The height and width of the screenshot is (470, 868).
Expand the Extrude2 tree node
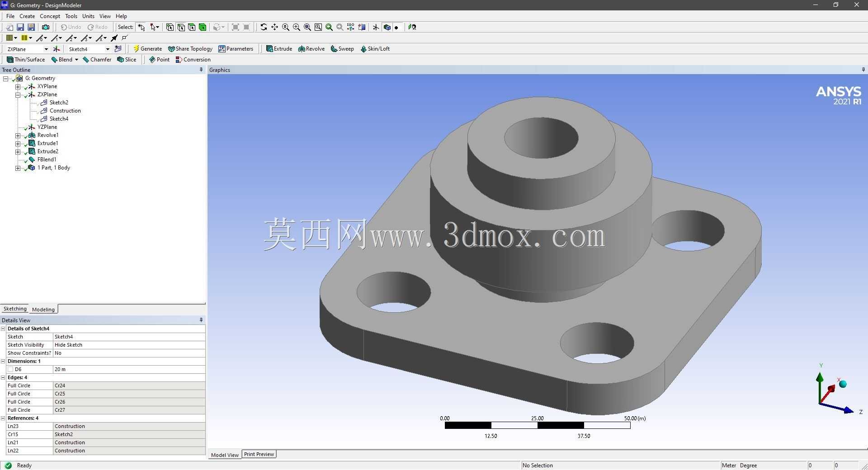pos(18,151)
